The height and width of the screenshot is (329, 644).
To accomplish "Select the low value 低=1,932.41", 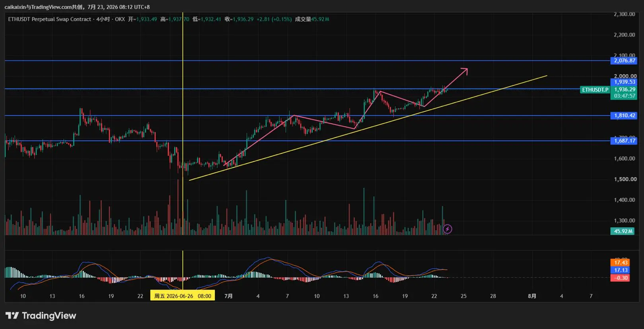I will coord(207,19).
